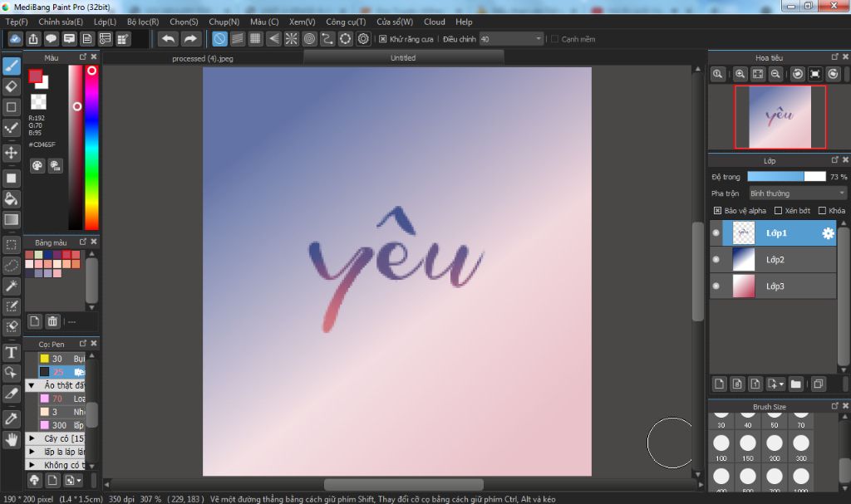851x504 pixels.
Task: Select the Lasso tool
Action: click(12, 266)
